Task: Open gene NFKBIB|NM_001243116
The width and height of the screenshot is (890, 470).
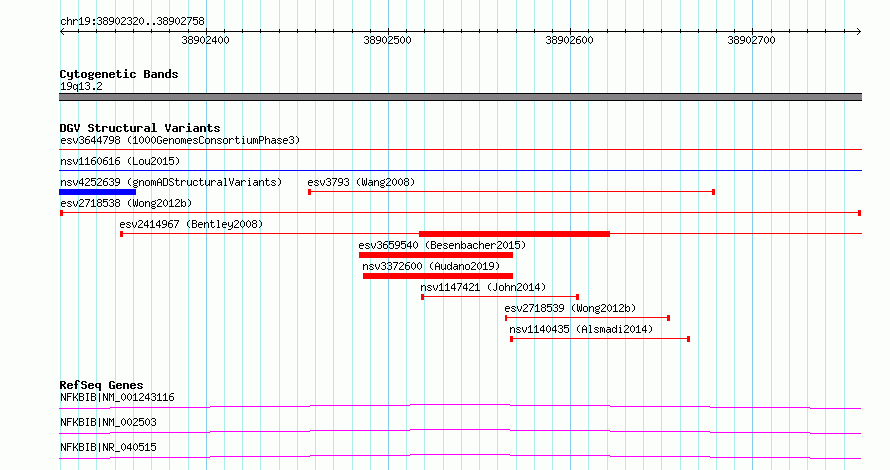Action: coord(117,397)
